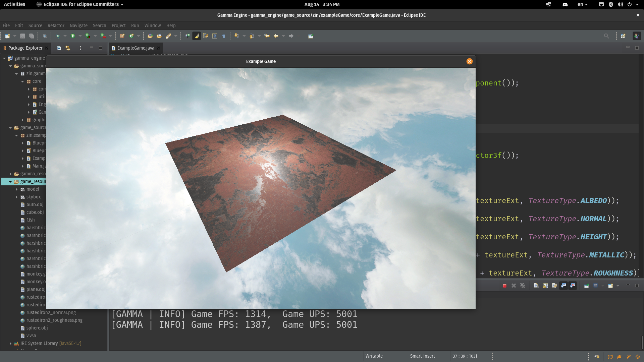
Task: Jump to Next Annotation icon
Action: pyautogui.click(x=237, y=36)
